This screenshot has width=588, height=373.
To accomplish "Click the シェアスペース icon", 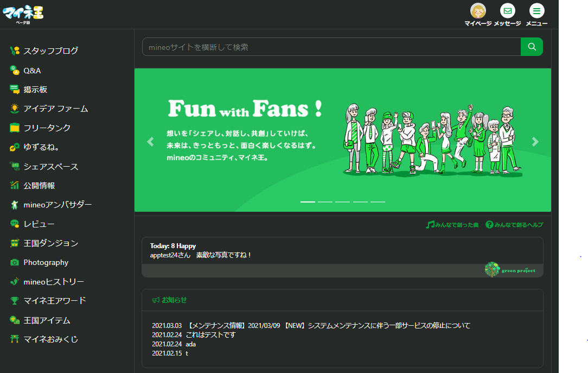I will pyautogui.click(x=15, y=166).
